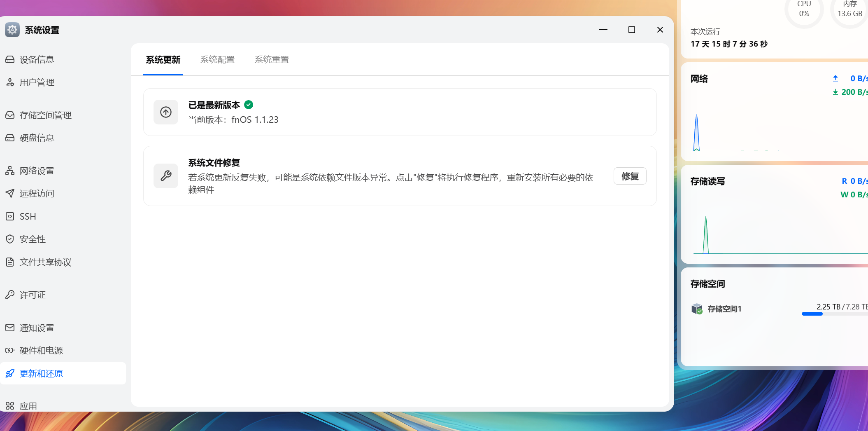This screenshot has width=868, height=431.
Task: Click the 200 B/s download speed value
Action: click(x=854, y=92)
